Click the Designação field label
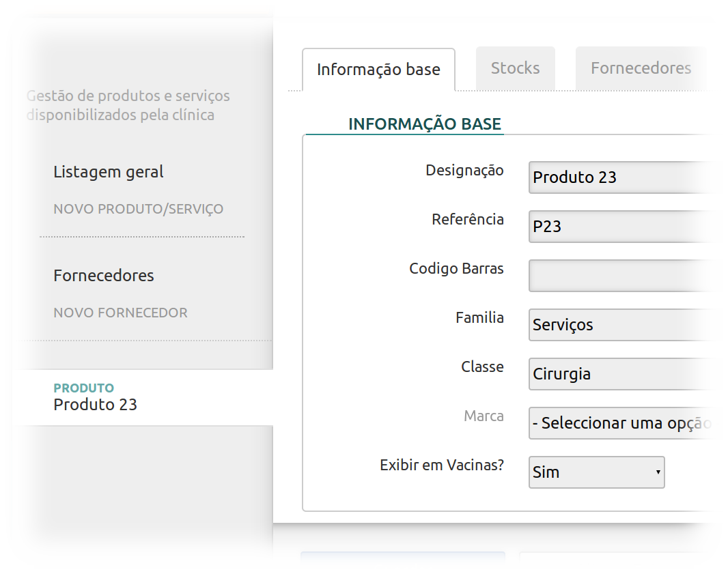This screenshot has height=574, width=728. tap(464, 171)
